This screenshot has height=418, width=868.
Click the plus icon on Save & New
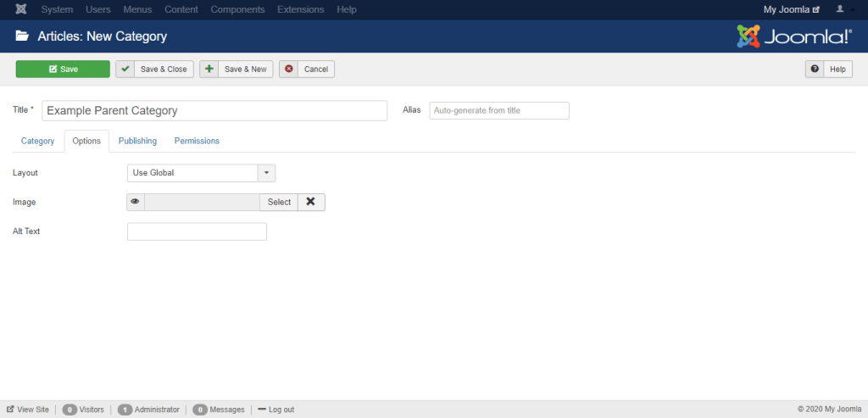point(209,70)
